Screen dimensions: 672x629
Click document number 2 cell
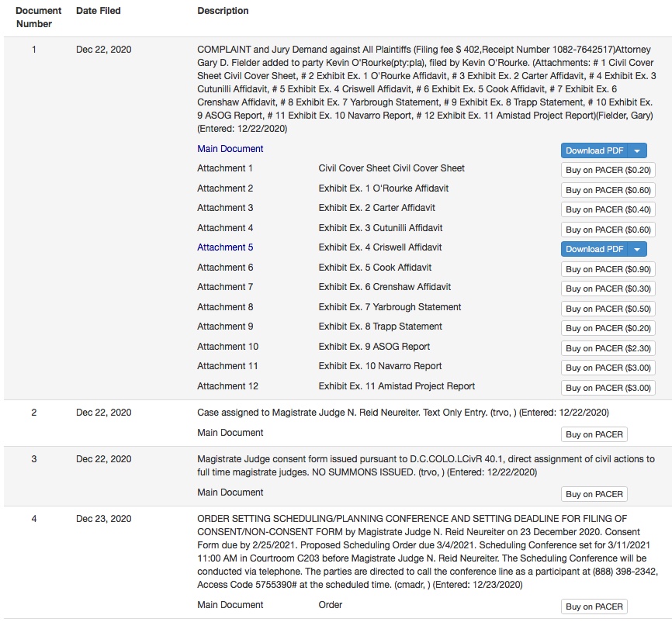pos(34,412)
